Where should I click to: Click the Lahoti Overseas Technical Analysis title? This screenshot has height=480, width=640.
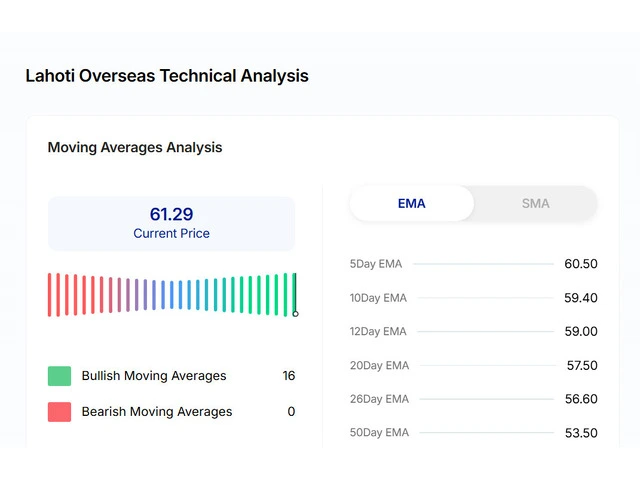pyautogui.click(x=167, y=76)
